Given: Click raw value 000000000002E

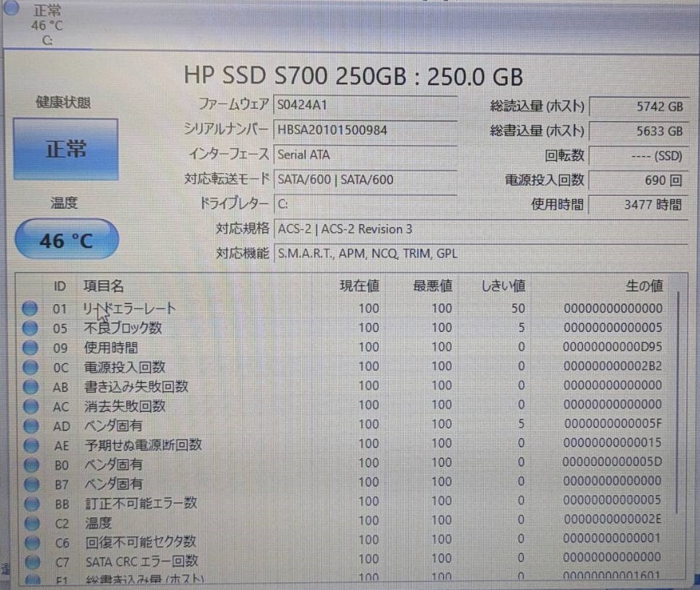Looking at the screenshot, I should tap(612, 519).
